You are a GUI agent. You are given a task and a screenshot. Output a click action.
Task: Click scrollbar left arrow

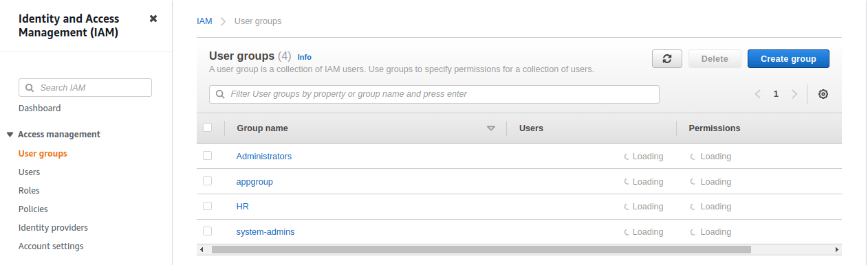click(202, 250)
